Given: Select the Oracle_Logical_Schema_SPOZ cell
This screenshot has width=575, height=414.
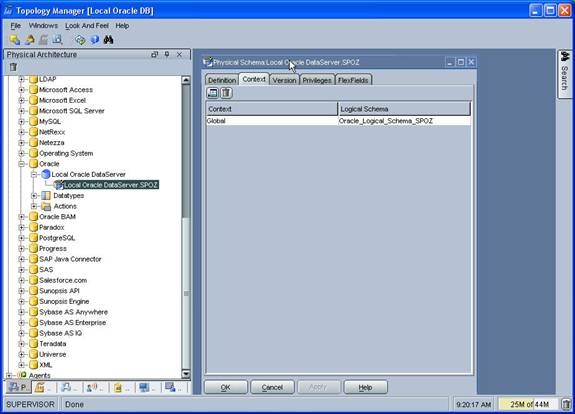Looking at the screenshot, I should coord(404,121).
